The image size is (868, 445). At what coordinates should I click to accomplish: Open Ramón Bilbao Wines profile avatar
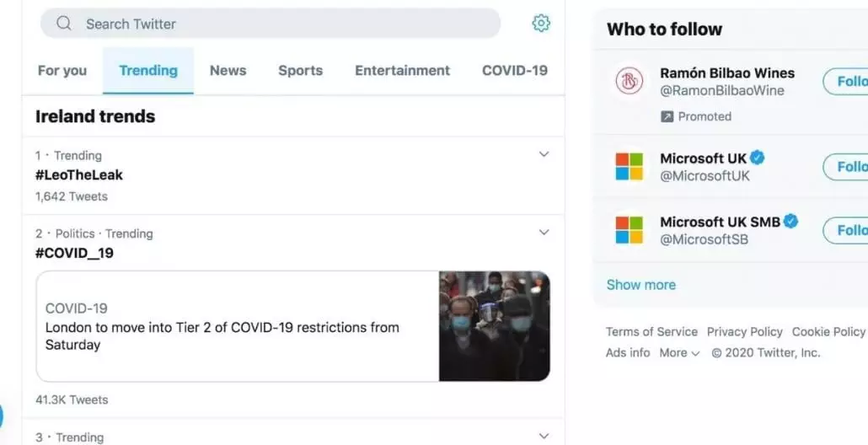pyautogui.click(x=630, y=82)
